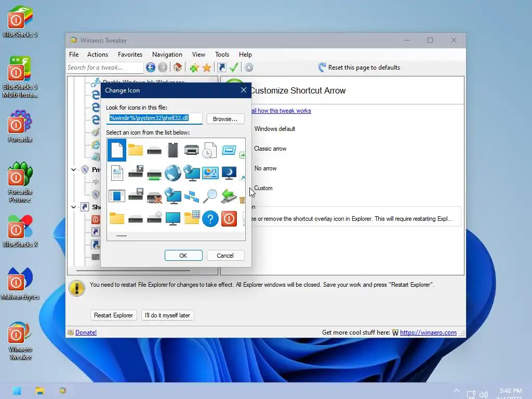Image resolution: width=532 pixels, height=399 pixels.
Task: Click the shortcut arrow toolbar icon
Action: [221, 68]
